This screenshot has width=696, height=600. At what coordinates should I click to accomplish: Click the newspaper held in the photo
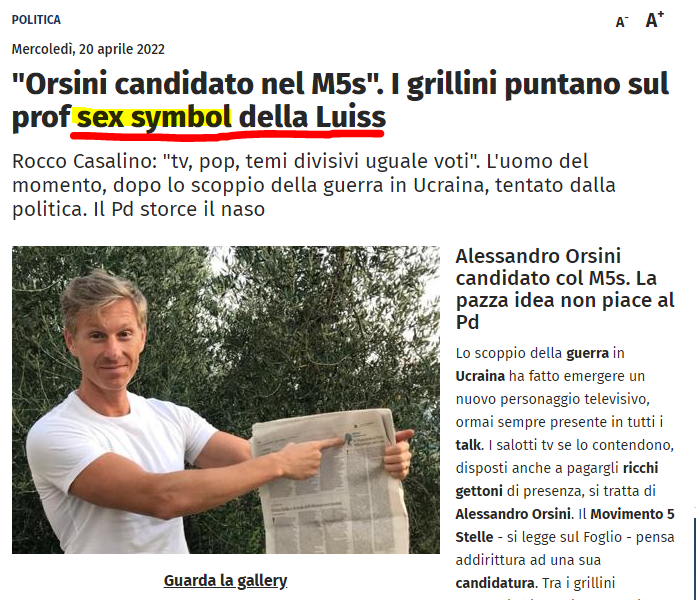click(x=331, y=482)
